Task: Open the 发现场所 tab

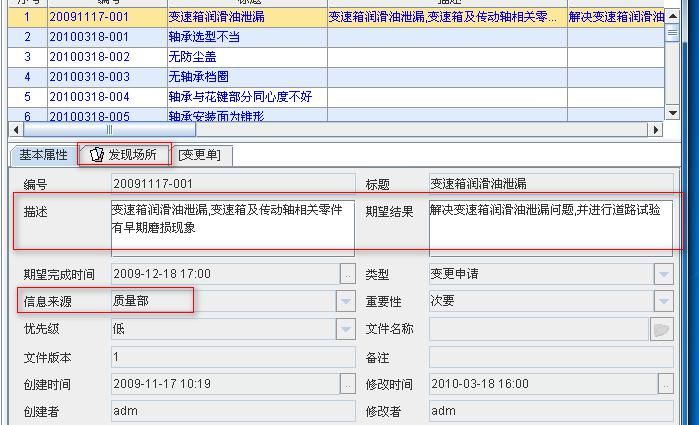Action: tap(124, 155)
